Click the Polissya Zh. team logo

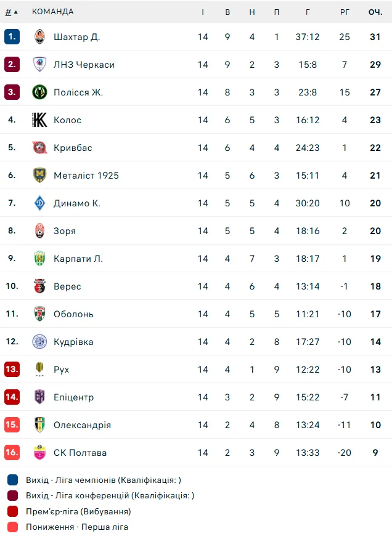[x=40, y=92]
